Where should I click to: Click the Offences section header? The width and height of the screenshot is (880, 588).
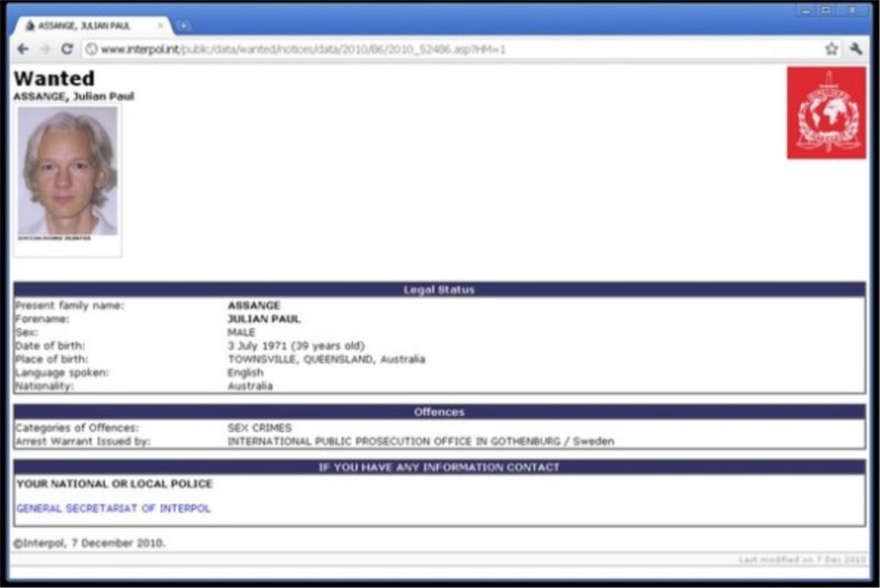coord(439,412)
